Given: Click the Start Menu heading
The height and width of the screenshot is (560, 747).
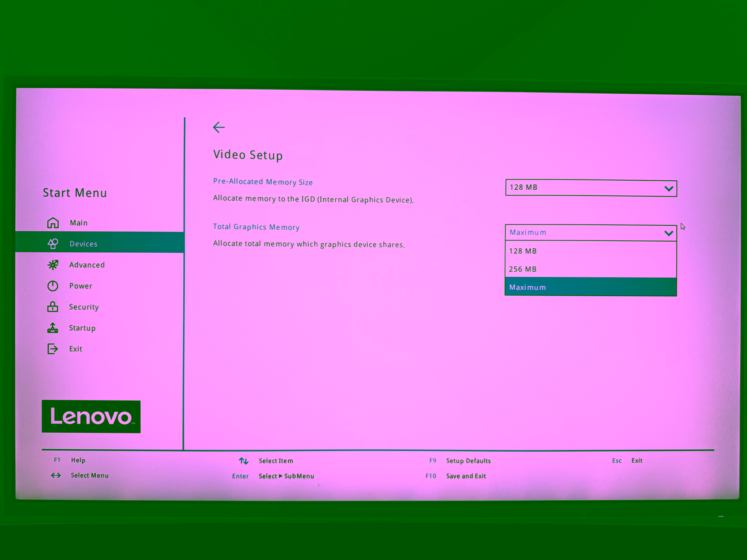Looking at the screenshot, I should click(75, 193).
